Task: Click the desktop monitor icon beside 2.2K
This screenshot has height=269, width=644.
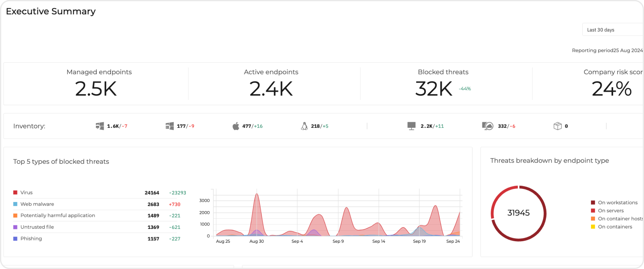Action: click(412, 126)
